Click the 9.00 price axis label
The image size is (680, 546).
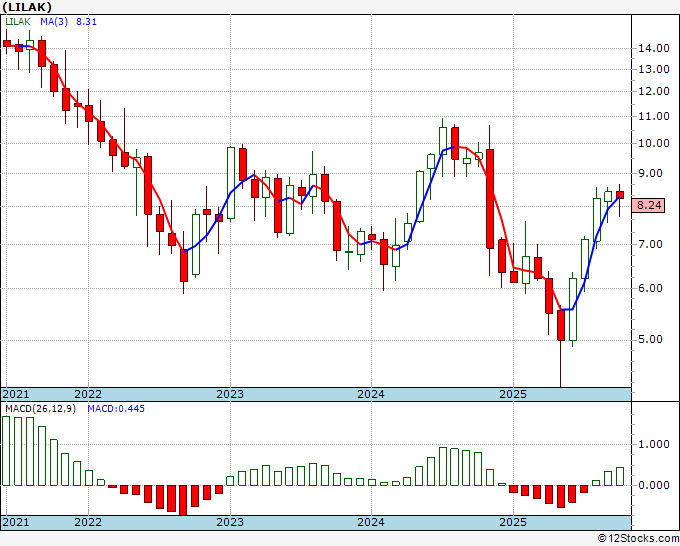tap(651, 173)
